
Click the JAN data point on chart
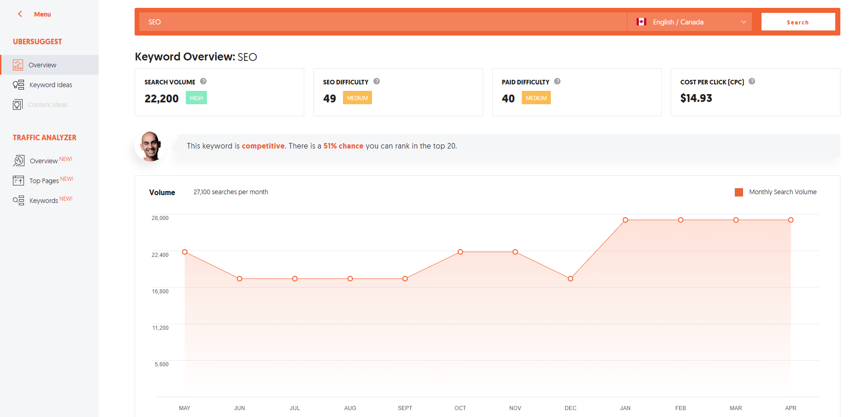[x=626, y=220]
